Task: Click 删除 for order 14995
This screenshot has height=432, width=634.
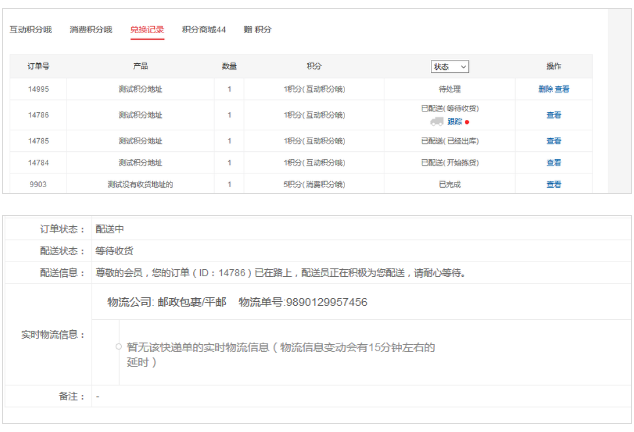Action: click(545, 89)
